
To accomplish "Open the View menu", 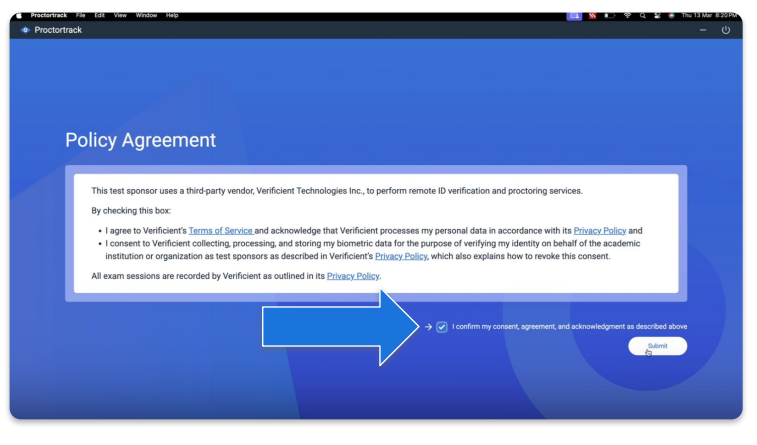I will tap(120, 15).
